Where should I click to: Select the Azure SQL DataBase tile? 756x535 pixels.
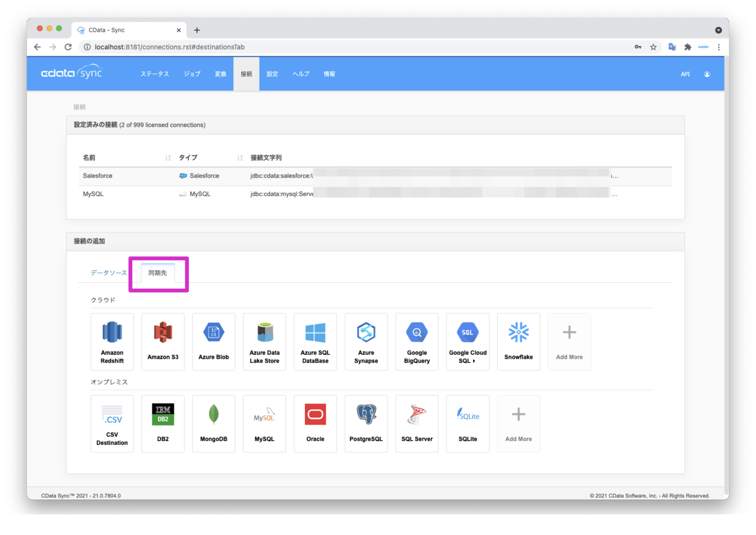(x=315, y=342)
